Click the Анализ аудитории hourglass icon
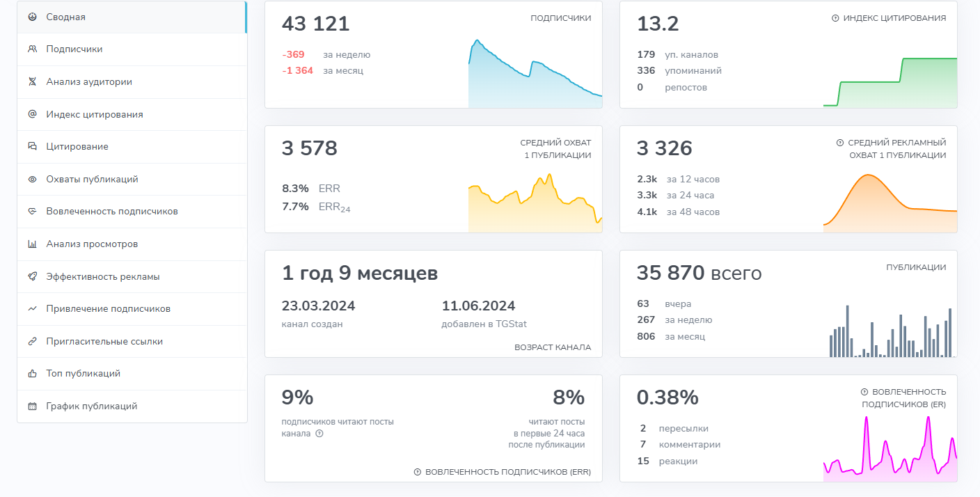The height and width of the screenshot is (497, 980). tap(31, 81)
